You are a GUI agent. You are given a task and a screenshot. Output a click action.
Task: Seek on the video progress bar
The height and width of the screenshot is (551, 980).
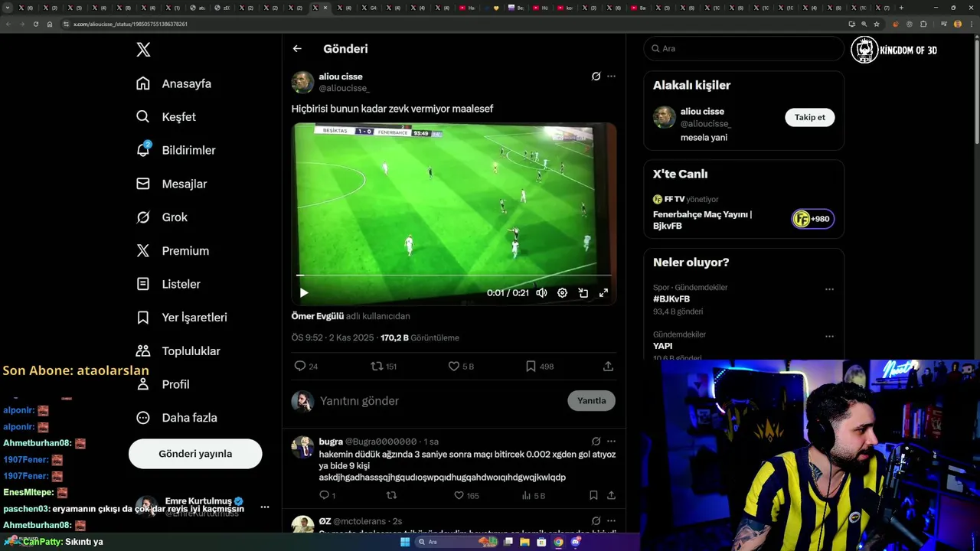tap(454, 275)
